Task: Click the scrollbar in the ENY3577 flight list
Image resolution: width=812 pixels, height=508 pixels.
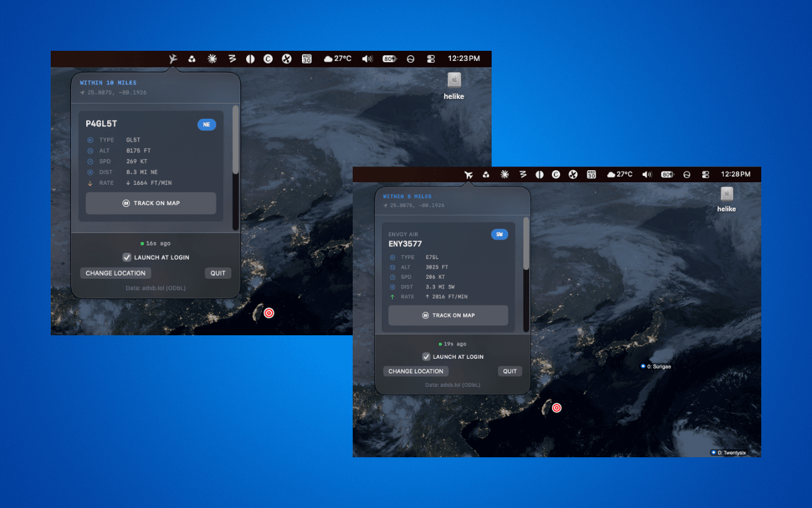Action: pos(526,244)
